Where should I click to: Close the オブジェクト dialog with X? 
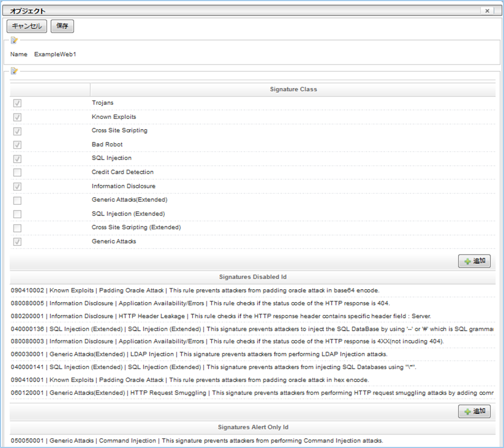[x=487, y=11]
